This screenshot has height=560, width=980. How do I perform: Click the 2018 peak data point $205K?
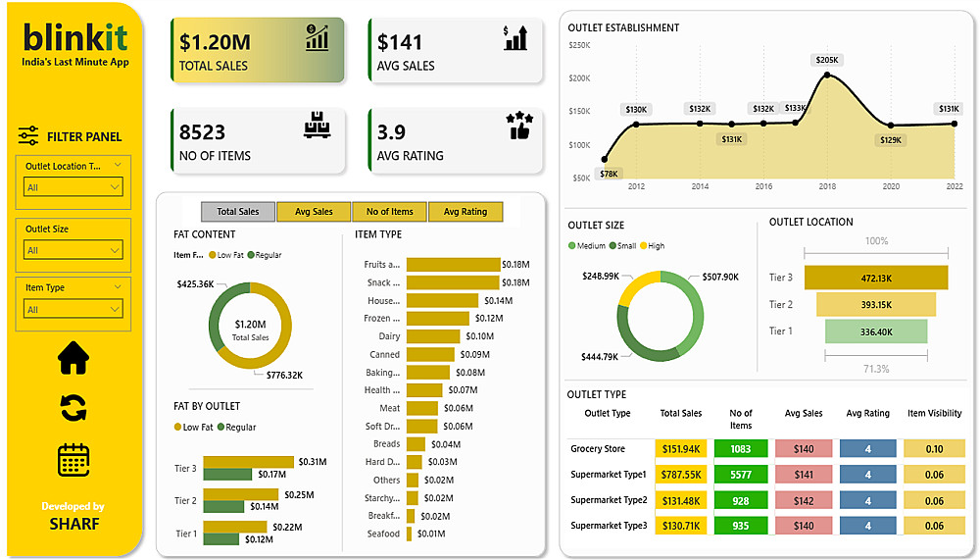pos(827,75)
